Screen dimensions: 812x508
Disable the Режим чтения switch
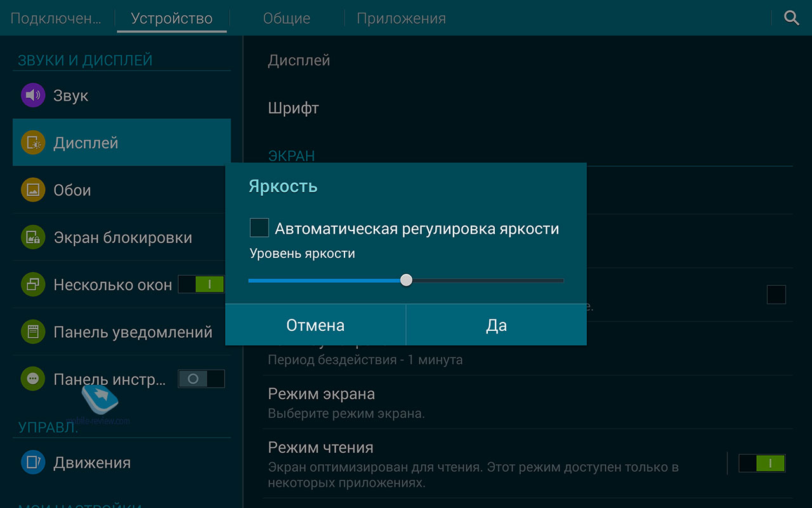point(762,463)
